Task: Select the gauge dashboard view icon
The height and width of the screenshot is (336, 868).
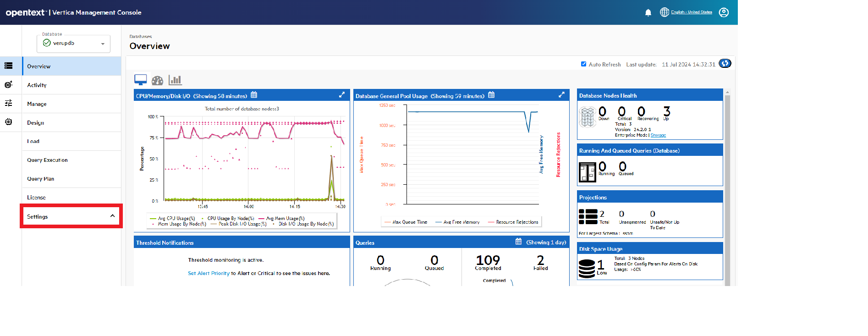Action: [x=157, y=80]
